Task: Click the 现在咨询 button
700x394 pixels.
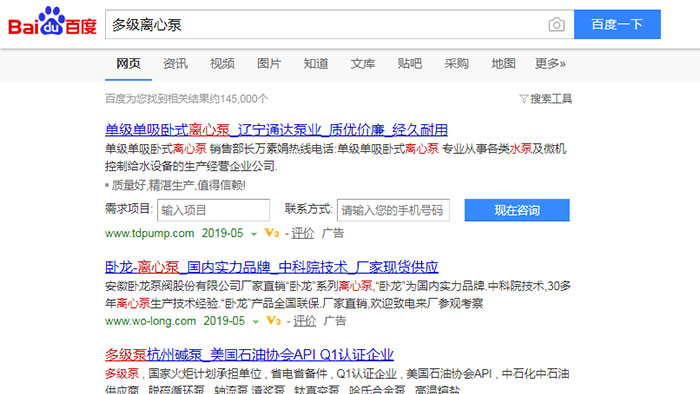Action: coord(517,210)
